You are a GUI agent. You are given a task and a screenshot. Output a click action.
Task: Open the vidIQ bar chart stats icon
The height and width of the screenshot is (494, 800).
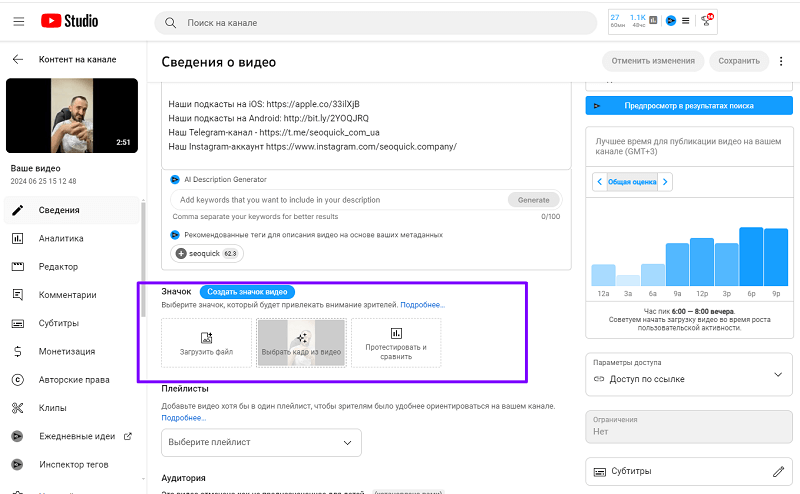[x=653, y=20]
